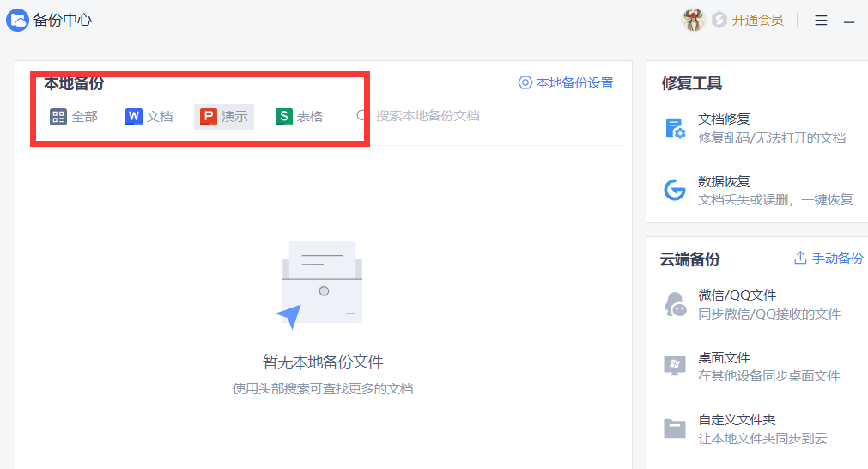
Task: Minimize the 备份中心 window
Action: coord(849,21)
